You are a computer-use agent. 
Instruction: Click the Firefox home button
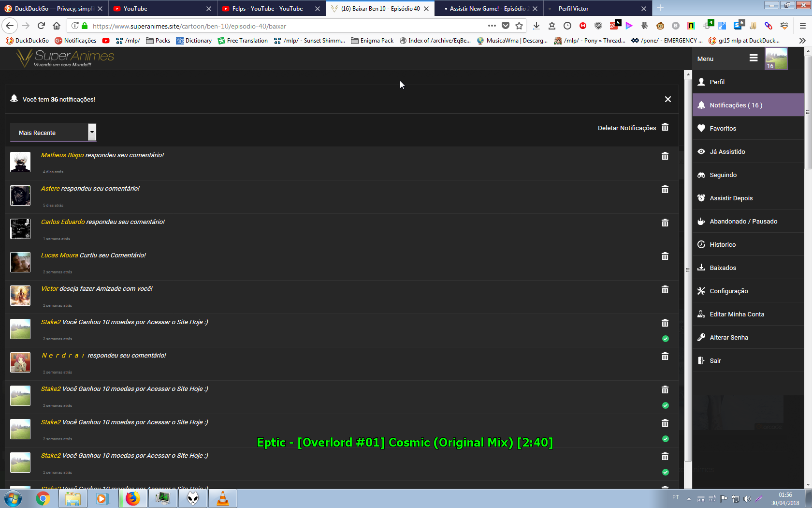[x=57, y=26]
